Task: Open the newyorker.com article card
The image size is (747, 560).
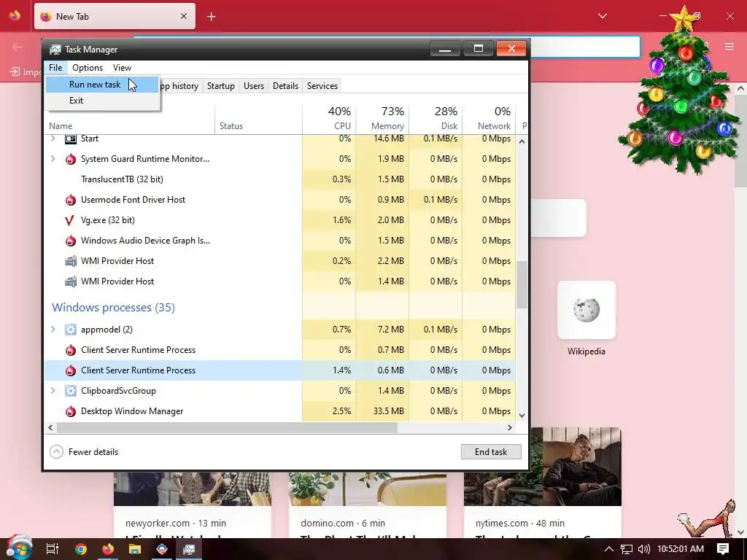Action: (x=193, y=505)
